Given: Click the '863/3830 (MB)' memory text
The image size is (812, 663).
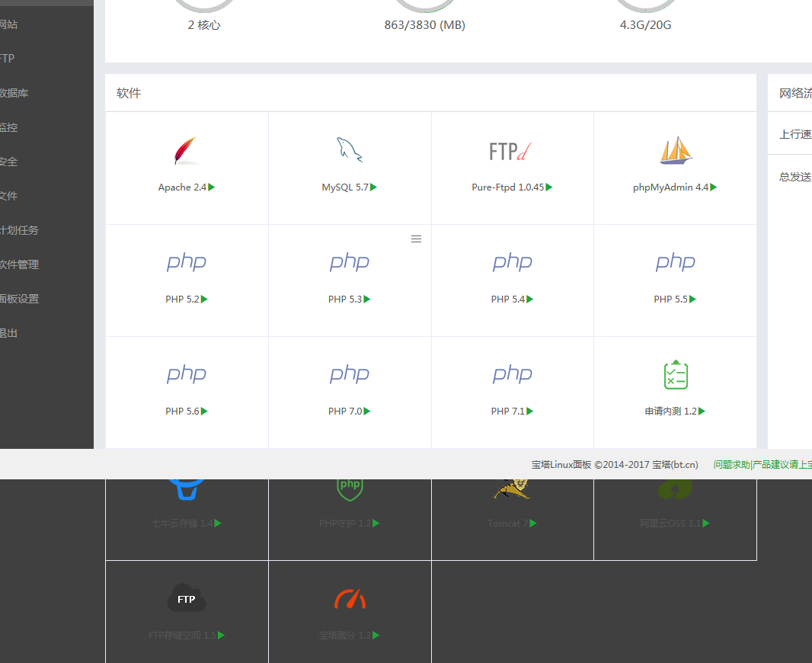Looking at the screenshot, I should [424, 25].
